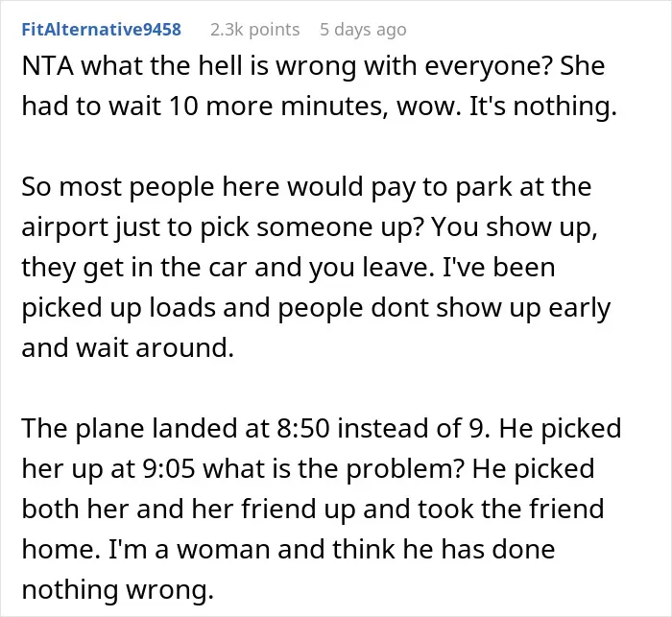Click the 5 days ago timestamp
Viewport: 672px width, 617px height.
[363, 30]
